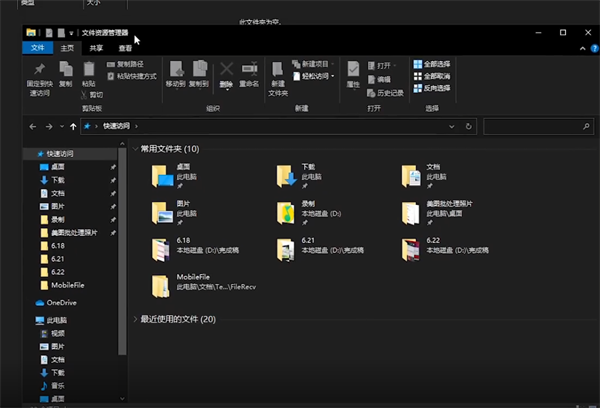
Task: Select 录制 in navigation pane
Action: tap(58, 220)
